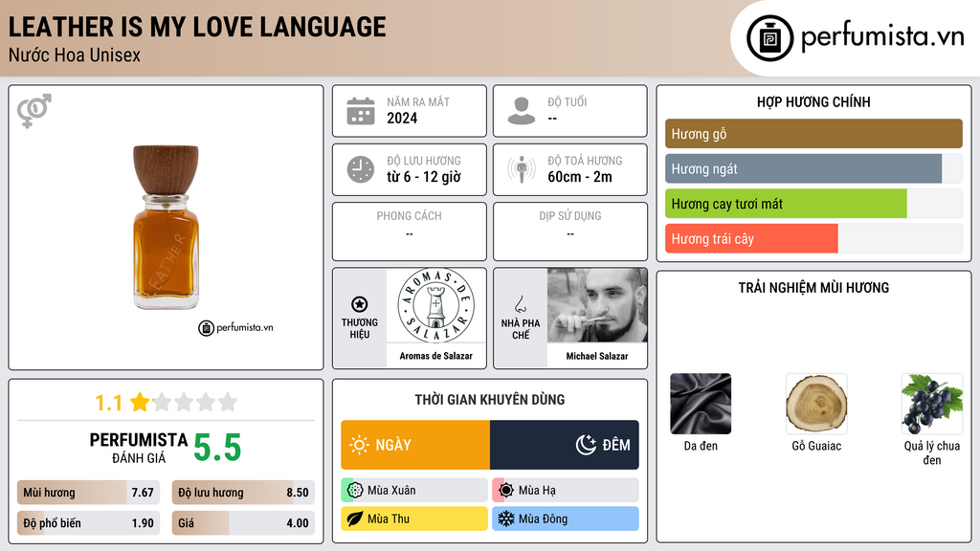Click the longevity value từ 6 - 12 giờ
This screenshot has width=980, height=551.
click(424, 177)
